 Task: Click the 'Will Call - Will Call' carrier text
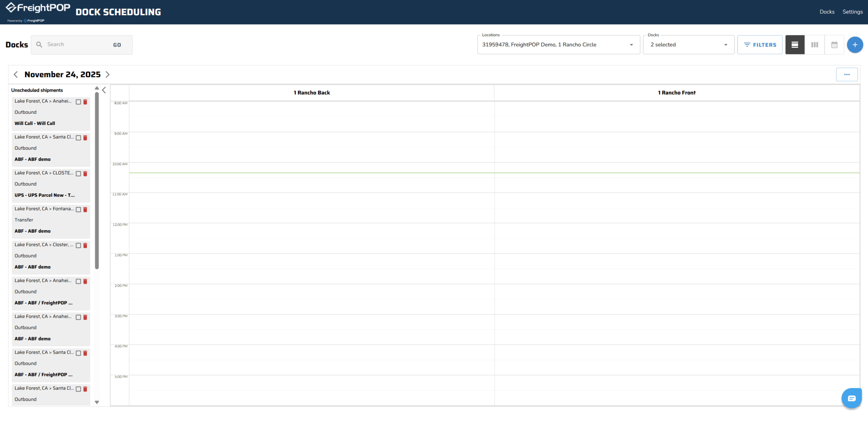coord(35,123)
